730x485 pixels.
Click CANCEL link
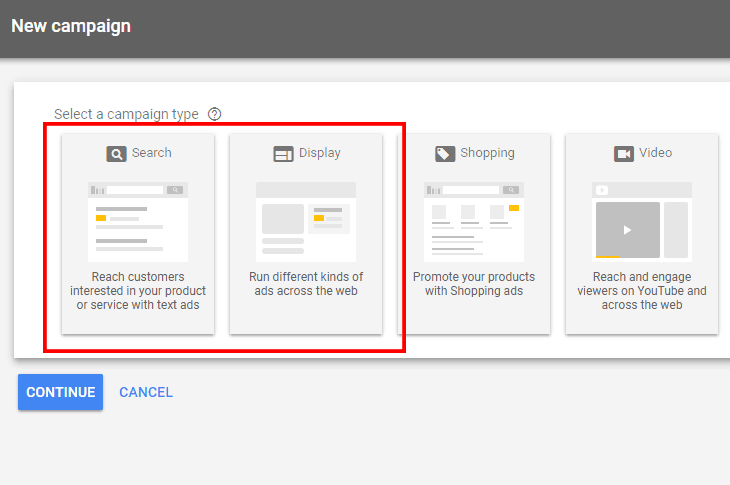[x=146, y=392]
